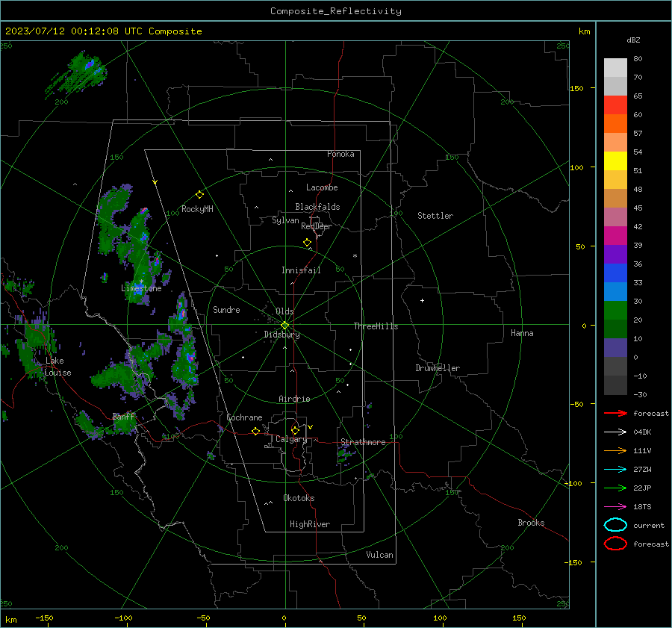Select the white 04DK arrow legend
672x628 pixels.
click(615, 432)
